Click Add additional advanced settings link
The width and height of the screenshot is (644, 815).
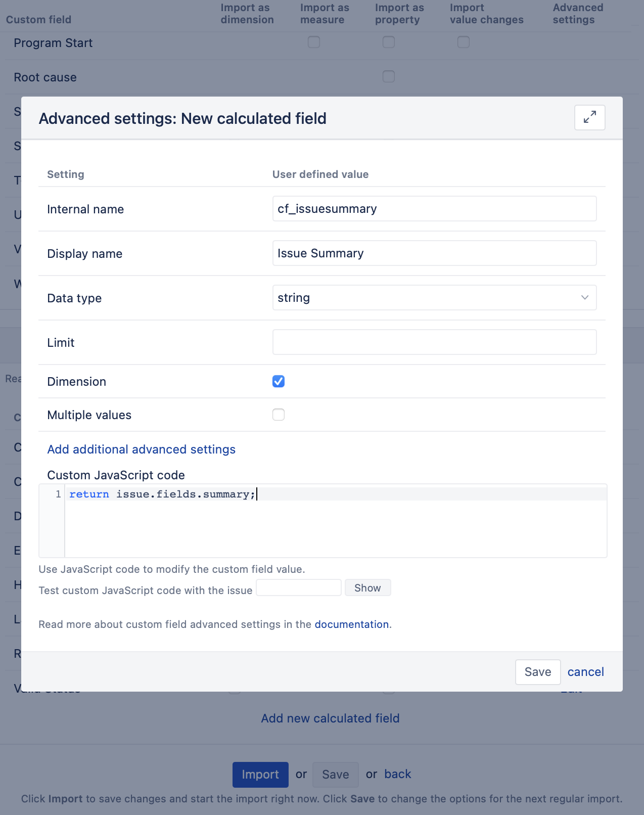[x=141, y=449]
